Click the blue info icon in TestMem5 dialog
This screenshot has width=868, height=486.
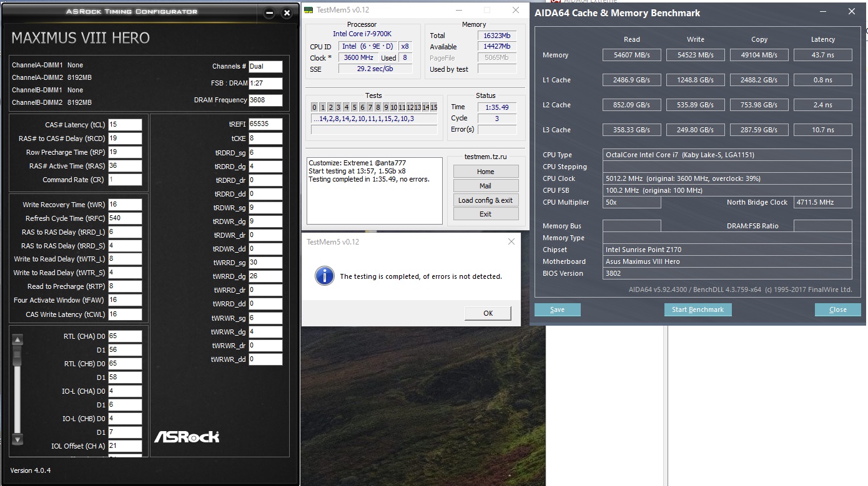point(325,276)
